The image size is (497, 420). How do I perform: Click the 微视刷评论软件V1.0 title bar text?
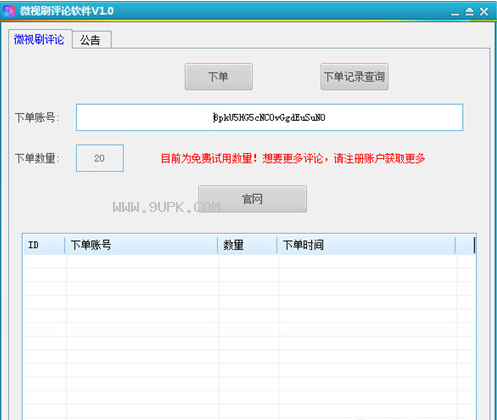point(67,11)
